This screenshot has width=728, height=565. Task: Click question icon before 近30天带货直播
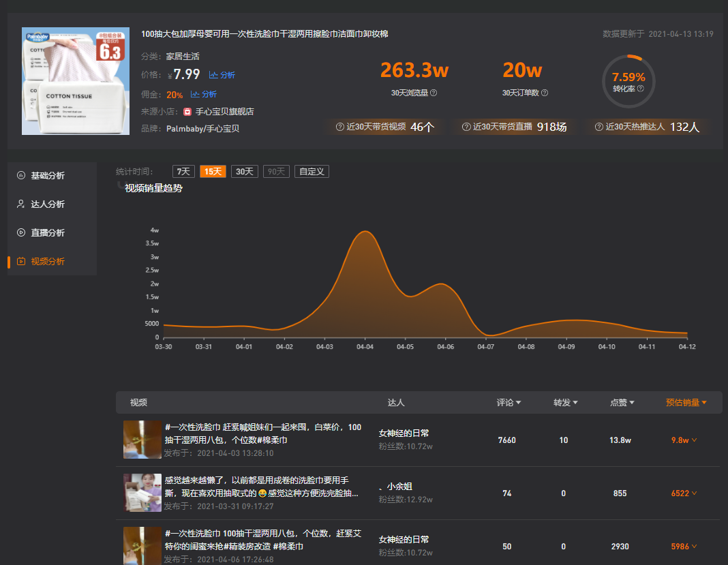(466, 127)
